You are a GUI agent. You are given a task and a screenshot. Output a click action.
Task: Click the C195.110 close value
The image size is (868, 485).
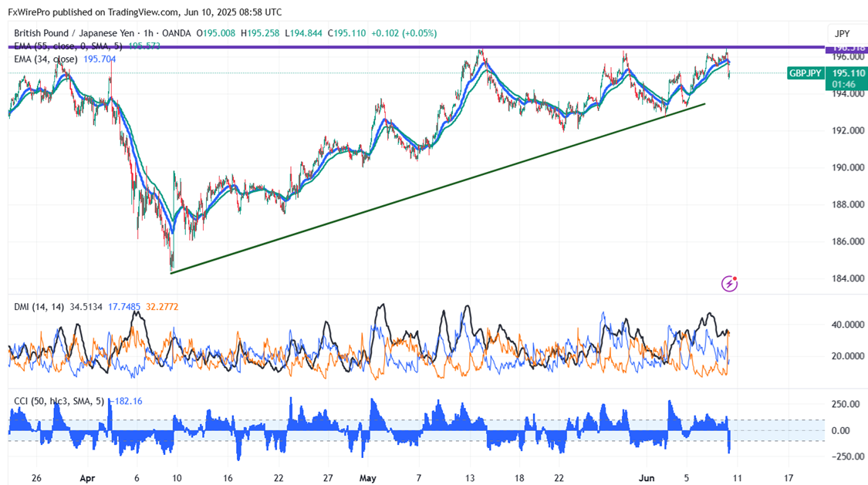pos(346,33)
